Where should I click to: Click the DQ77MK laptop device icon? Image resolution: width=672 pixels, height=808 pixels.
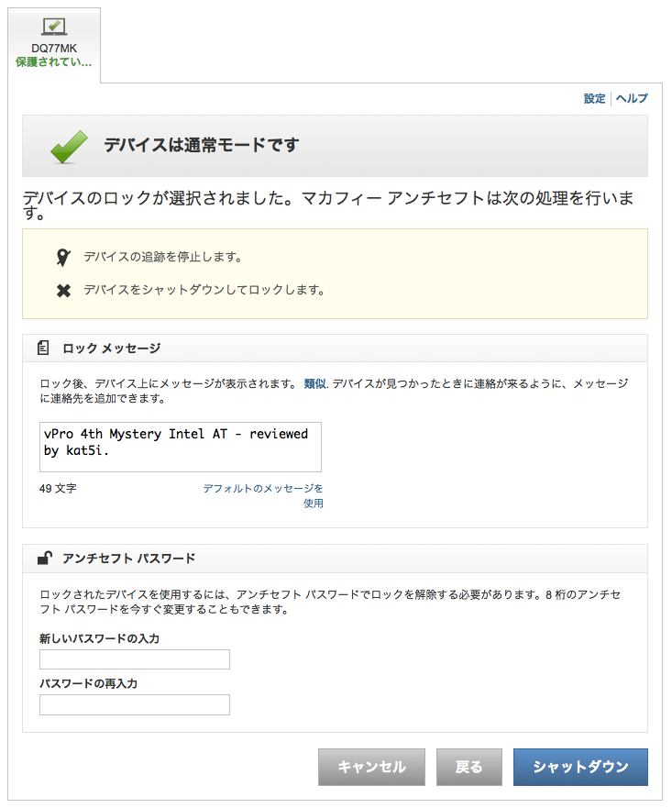point(53,28)
